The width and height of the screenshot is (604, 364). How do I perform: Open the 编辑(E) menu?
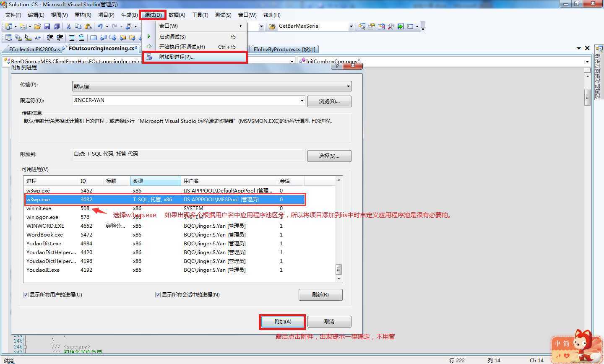pos(36,15)
